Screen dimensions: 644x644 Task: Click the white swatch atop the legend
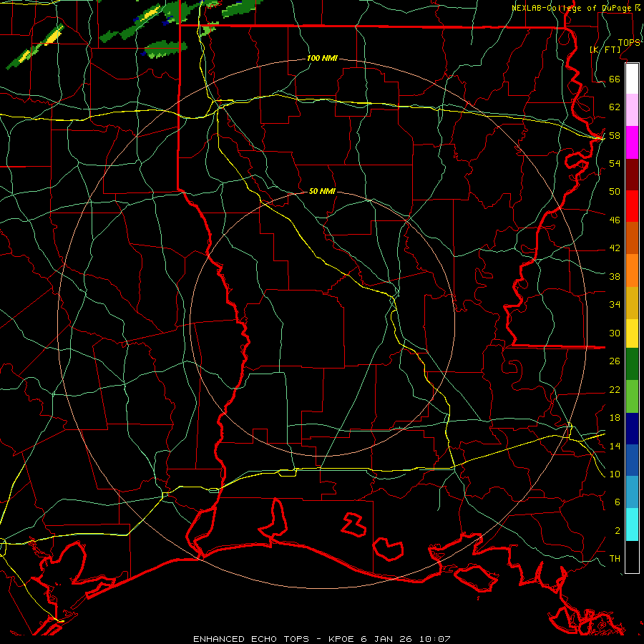click(x=632, y=79)
